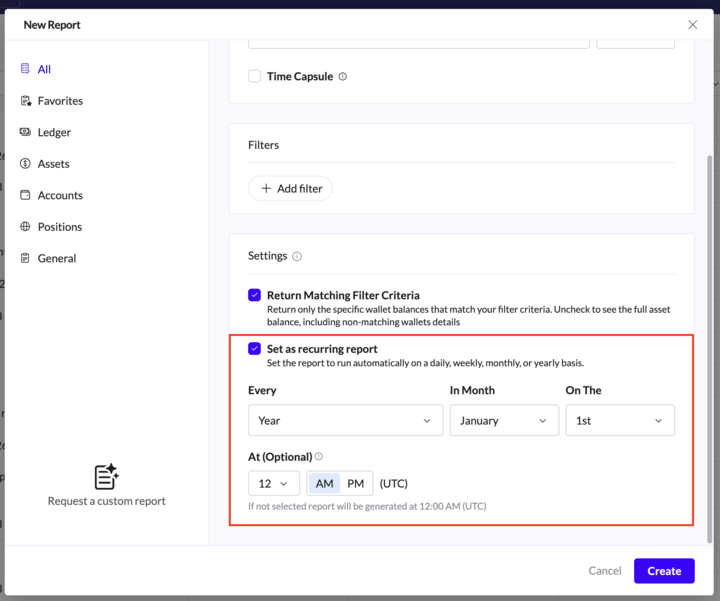Click the Assets cube icon
720x601 pixels.
coord(25,164)
